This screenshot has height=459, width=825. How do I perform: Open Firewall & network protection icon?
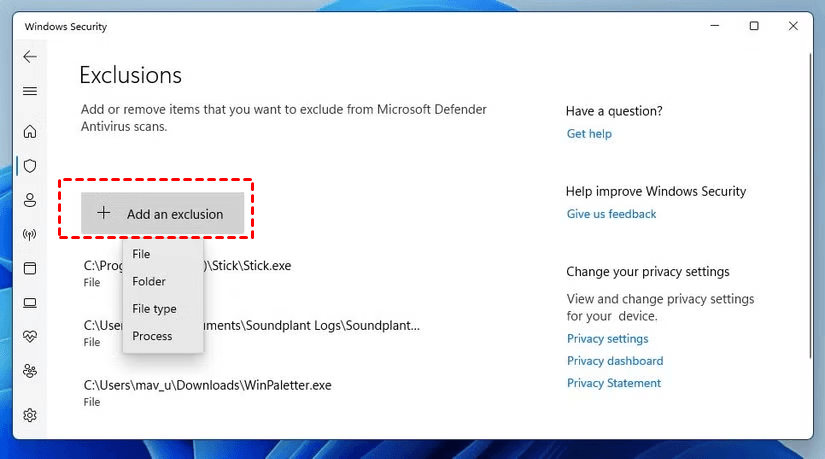point(30,235)
